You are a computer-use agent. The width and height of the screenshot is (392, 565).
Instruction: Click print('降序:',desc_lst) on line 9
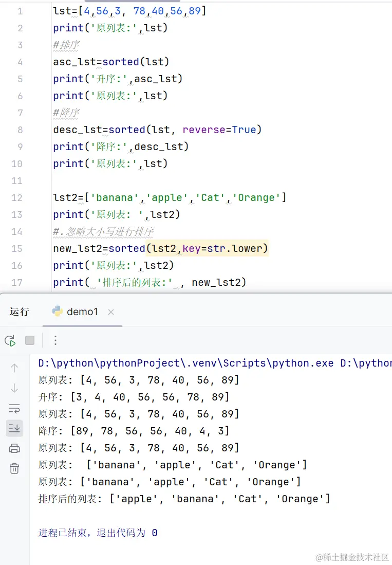click(121, 147)
